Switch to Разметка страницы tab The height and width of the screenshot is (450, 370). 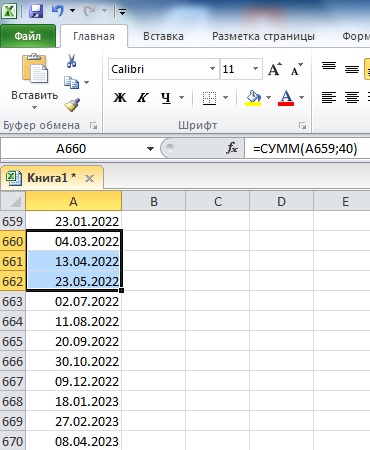[x=263, y=36]
